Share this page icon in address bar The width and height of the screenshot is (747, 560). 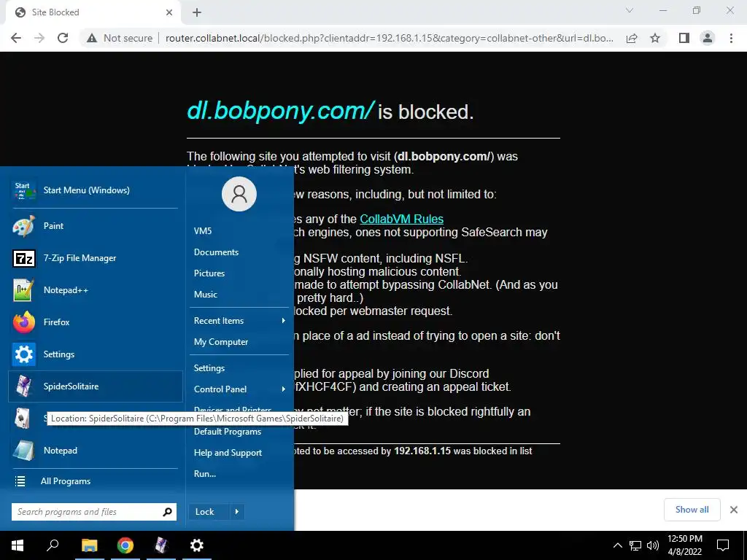[x=632, y=38]
